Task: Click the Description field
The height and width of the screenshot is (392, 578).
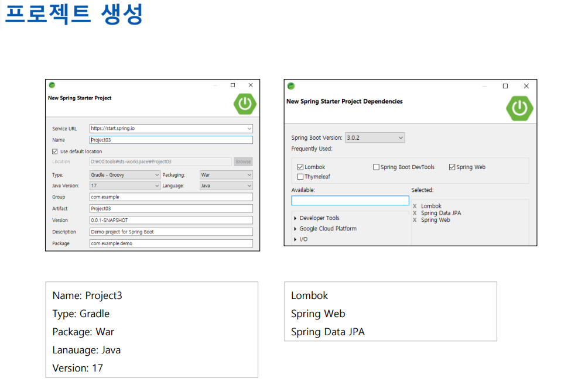Action: 171,232
